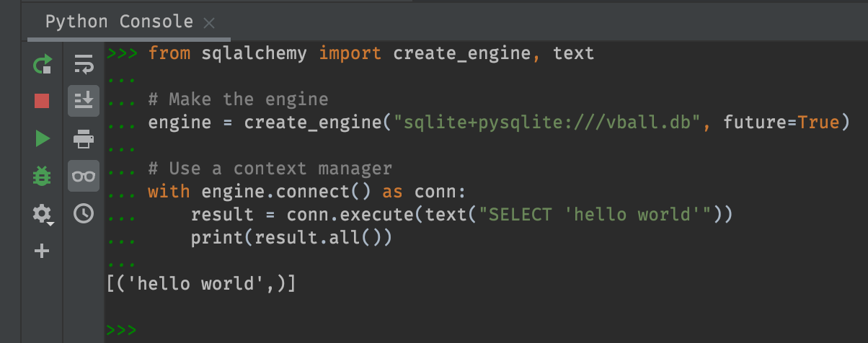This screenshot has width=868, height=343.
Task: Rerun the Python console
Action: pyautogui.click(x=43, y=66)
